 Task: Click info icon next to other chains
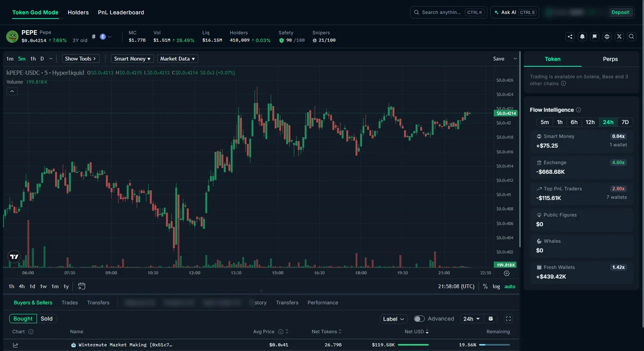click(x=563, y=84)
